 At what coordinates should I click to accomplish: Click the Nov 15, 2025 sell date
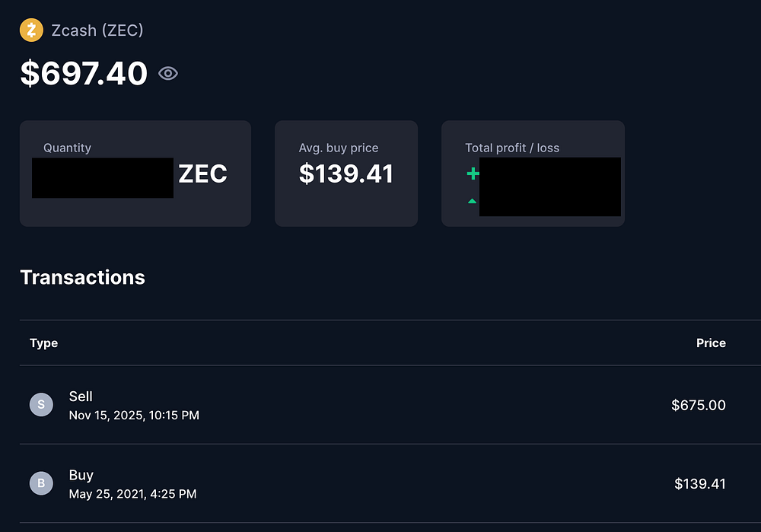[x=134, y=416]
